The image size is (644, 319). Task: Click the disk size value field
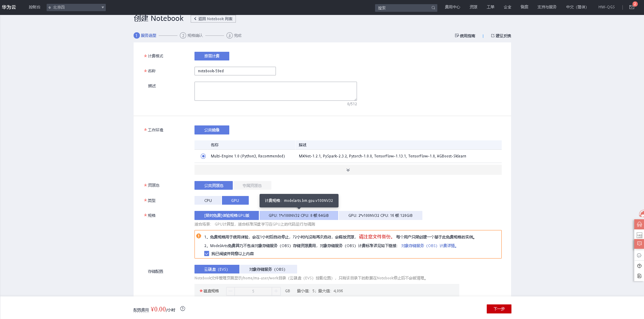tap(253, 291)
